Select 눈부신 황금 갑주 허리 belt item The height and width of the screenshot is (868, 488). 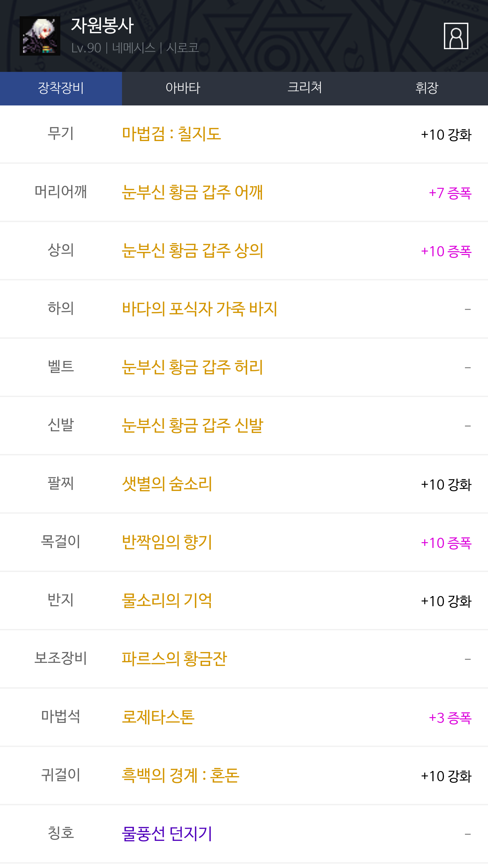pyautogui.click(x=192, y=367)
